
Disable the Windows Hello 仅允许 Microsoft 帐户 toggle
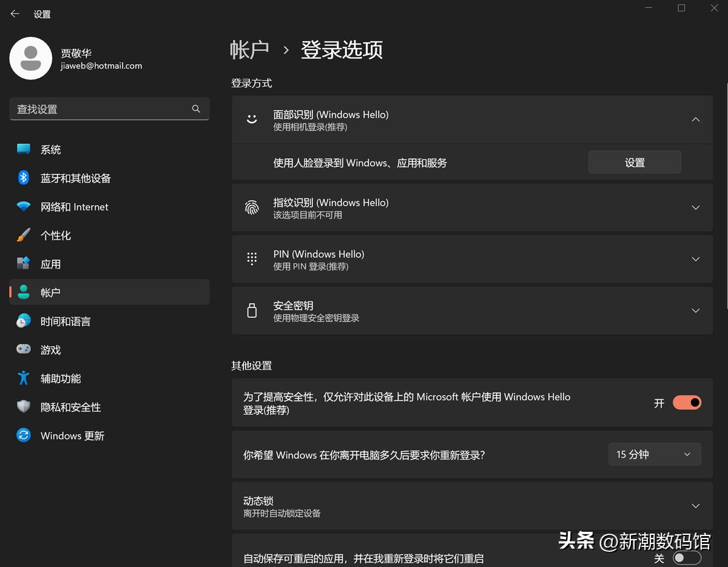pyautogui.click(x=687, y=402)
